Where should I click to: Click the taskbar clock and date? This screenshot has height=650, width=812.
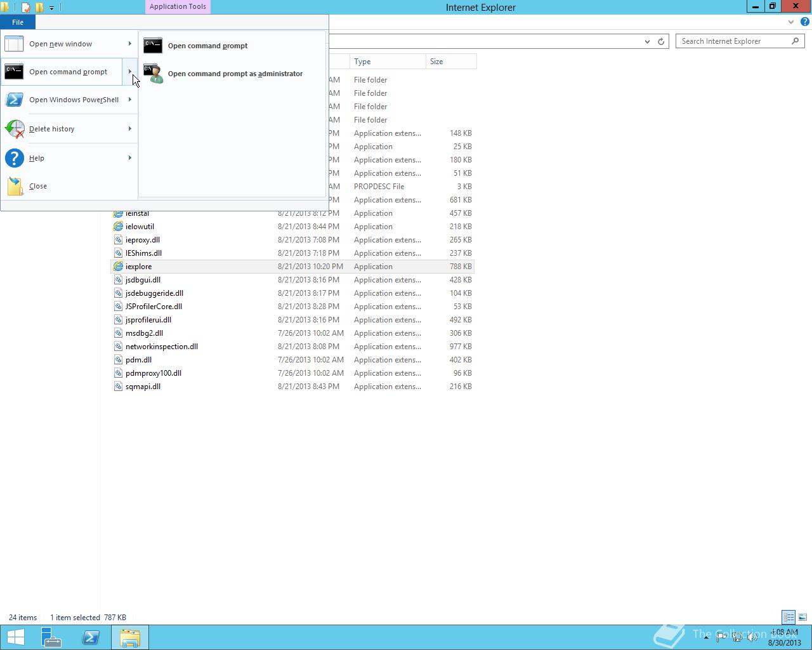784,637
